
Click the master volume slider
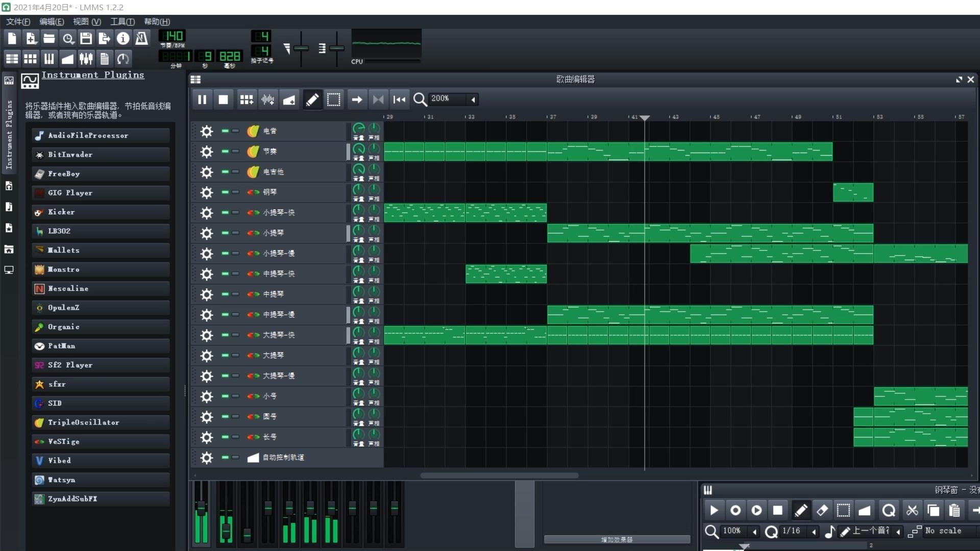click(301, 48)
